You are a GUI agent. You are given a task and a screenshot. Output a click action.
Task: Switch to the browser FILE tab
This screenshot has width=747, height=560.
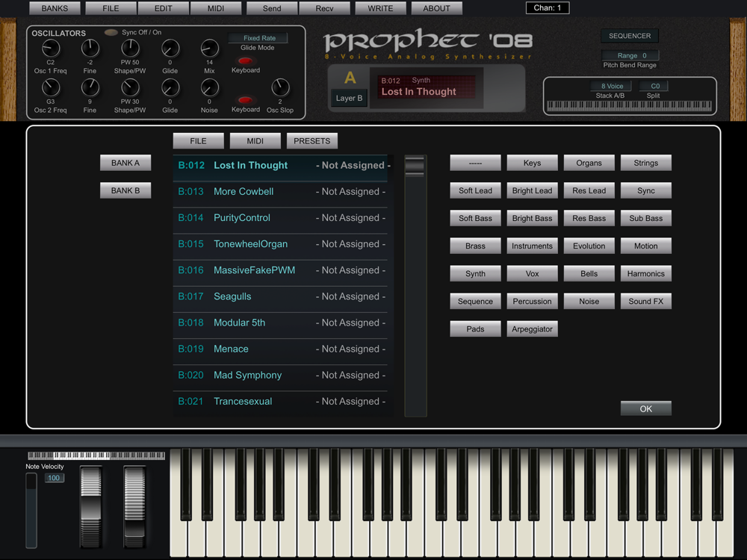point(198,141)
